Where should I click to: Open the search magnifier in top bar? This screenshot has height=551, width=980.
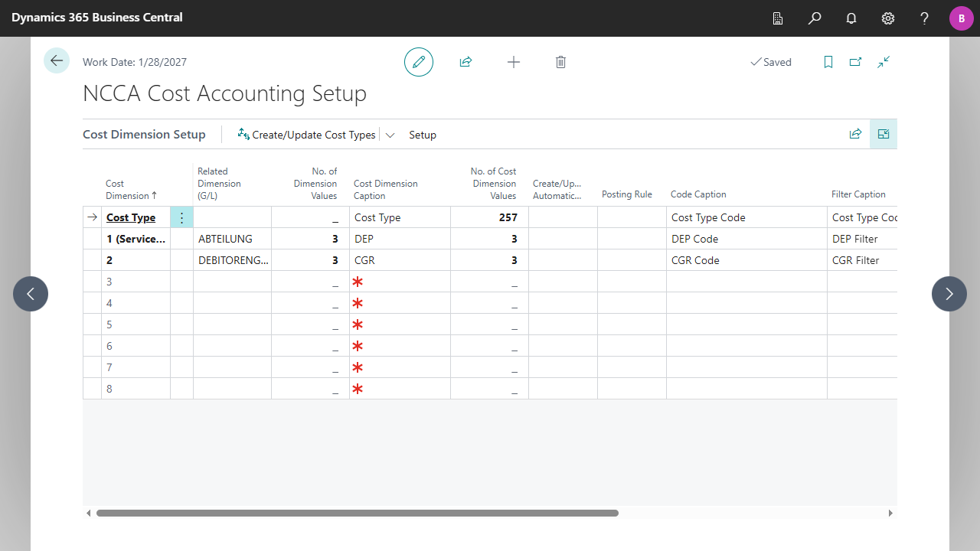coord(815,18)
